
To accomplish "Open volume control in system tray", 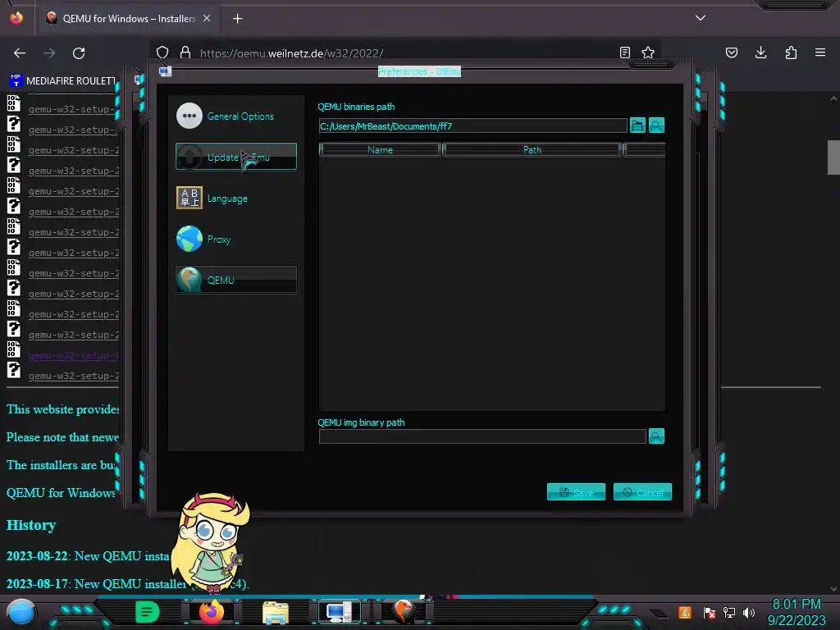I will [749, 612].
